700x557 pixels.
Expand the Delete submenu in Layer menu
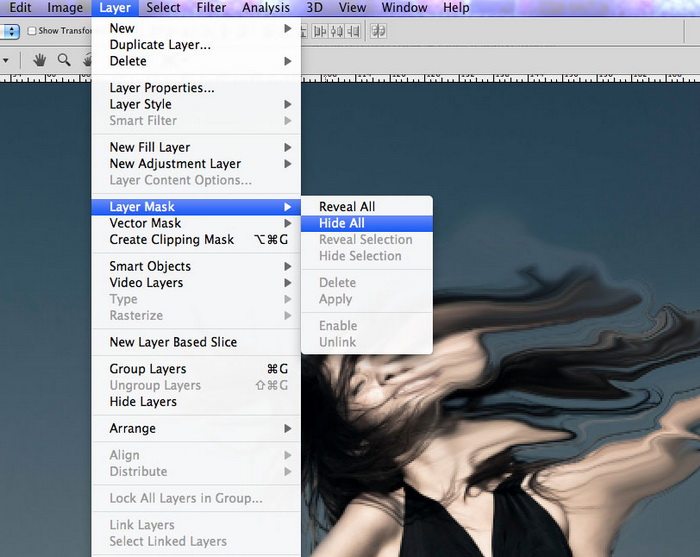[196, 61]
